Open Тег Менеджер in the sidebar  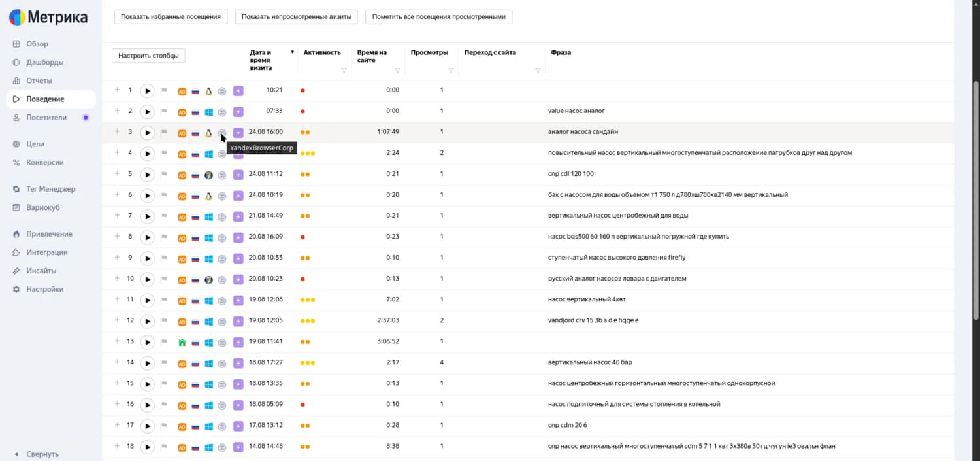click(x=51, y=189)
